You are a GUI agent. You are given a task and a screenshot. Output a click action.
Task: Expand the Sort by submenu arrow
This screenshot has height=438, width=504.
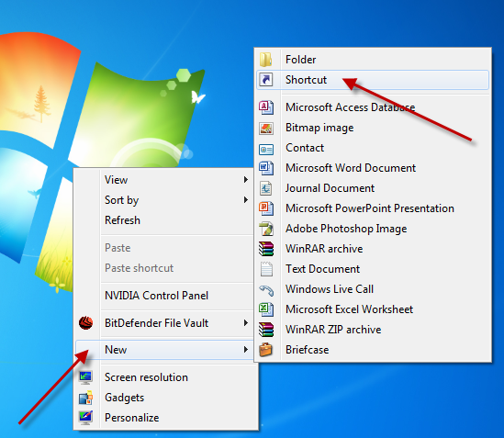pyautogui.click(x=246, y=199)
